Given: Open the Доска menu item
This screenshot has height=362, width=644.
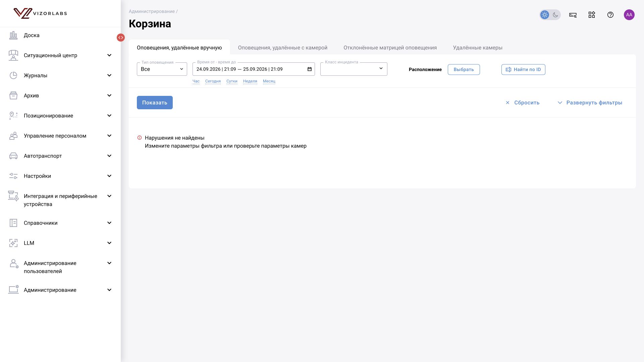Looking at the screenshot, I should pyautogui.click(x=32, y=35).
